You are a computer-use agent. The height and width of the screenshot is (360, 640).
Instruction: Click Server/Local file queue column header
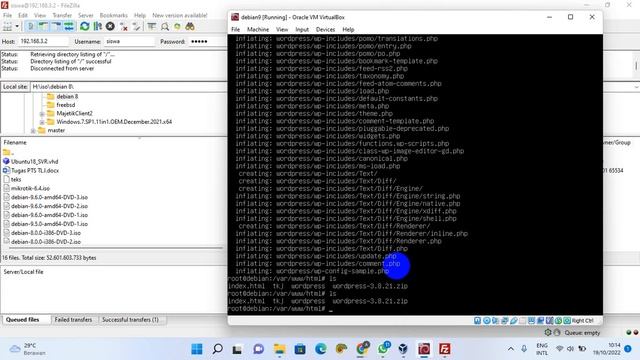tap(23, 272)
